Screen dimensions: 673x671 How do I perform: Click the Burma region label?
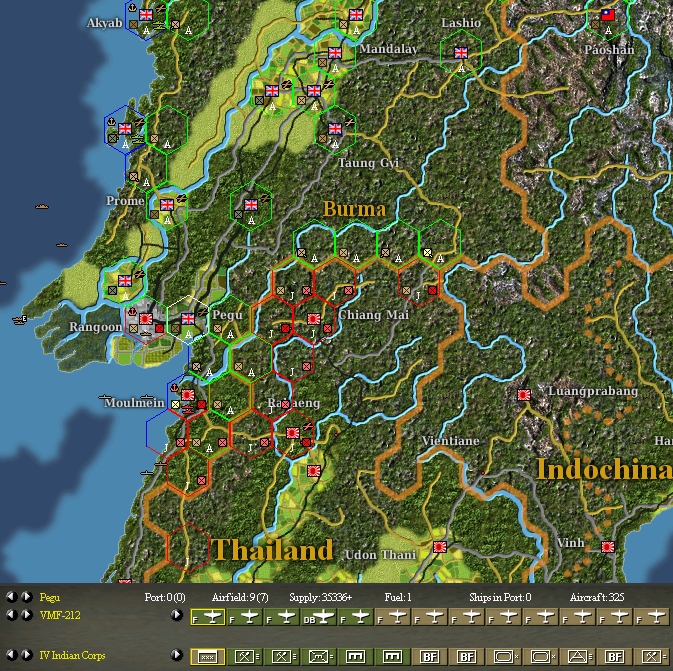coord(354,209)
